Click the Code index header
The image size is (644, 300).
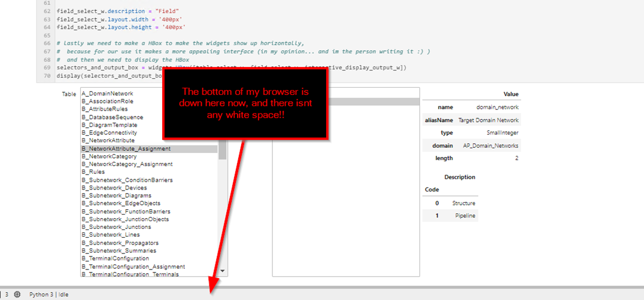pyautogui.click(x=432, y=190)
